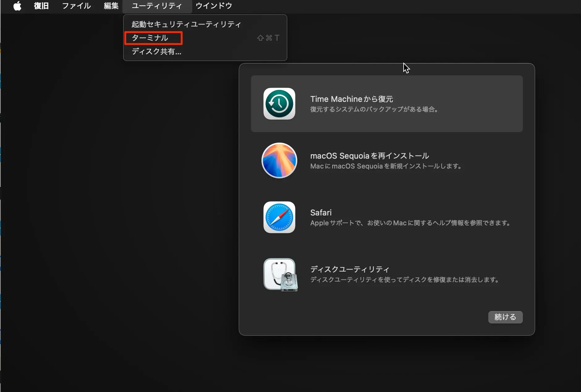This screenshot has width=581, height=392.
Task: Click description 復元するシステムのバックアップがある場合。
Action: click(x=375, y=109)
